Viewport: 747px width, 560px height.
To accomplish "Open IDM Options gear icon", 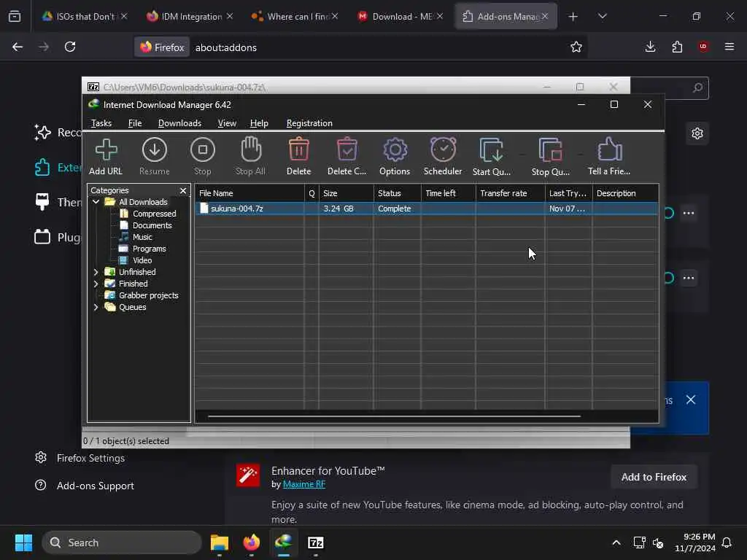I will point(395,157).
